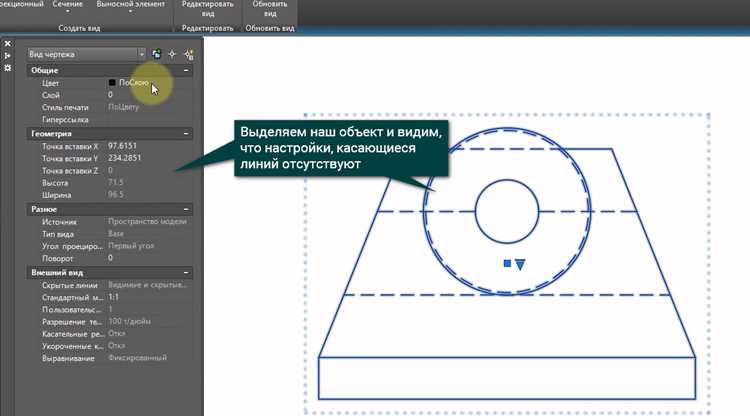Edit the 'Поворот' value
Viewport: 750px width, 416px height.
pos(150,258)
